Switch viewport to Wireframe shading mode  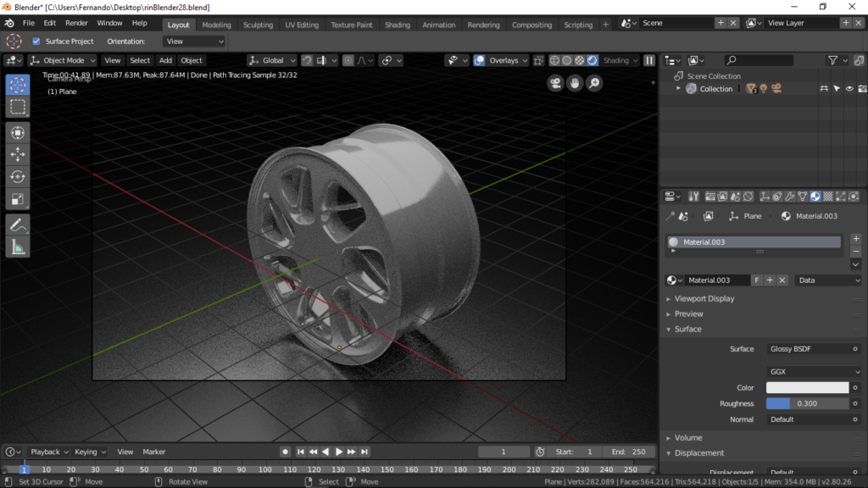(x=554, y=60)
